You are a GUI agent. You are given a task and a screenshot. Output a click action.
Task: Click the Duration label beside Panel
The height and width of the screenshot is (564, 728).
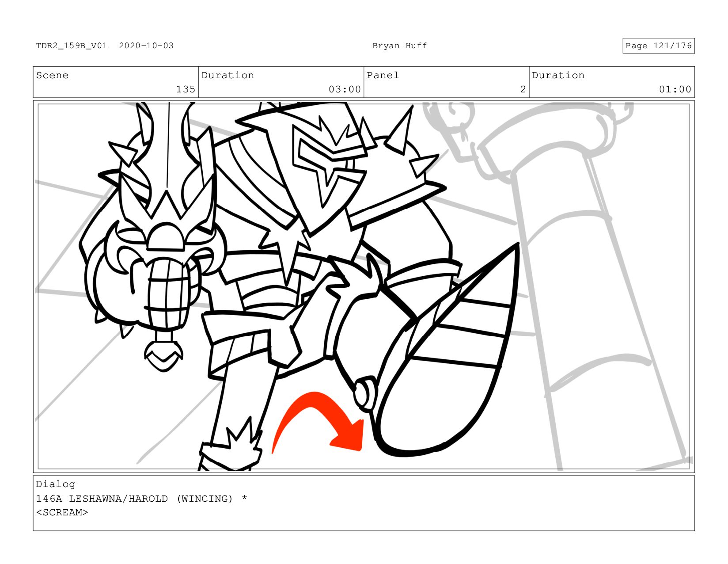558,75
